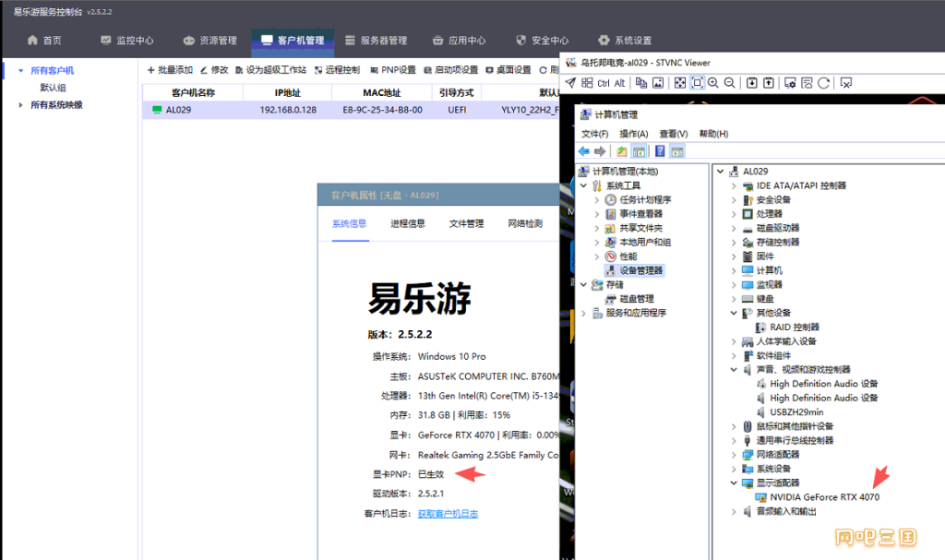Click the 获取客户机日志 link
Screen dimensions: 945x560
(x=448, y=514)
